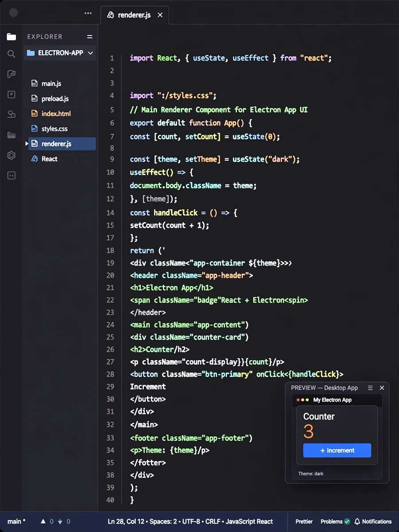Open the Settings gear in activity bar
The height and width of the screenshot is (532, 399).
(12, 156)
